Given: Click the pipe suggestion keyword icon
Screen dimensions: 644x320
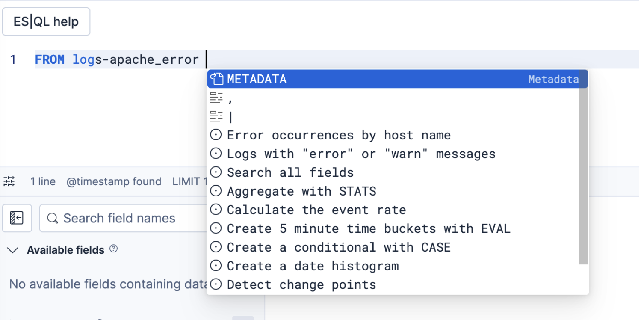Looking at the screenshot, I should (216, 116).
